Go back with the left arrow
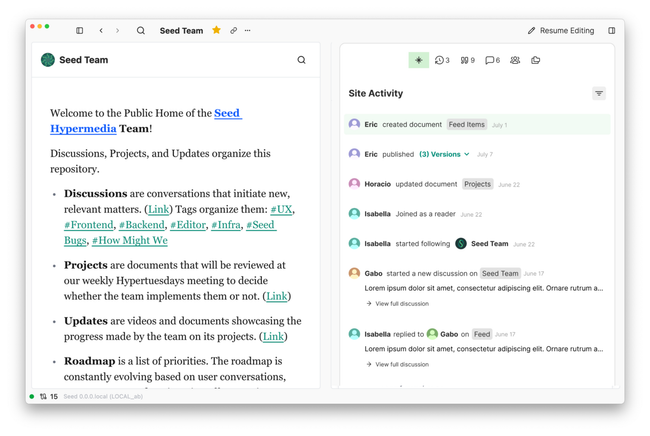 (x=101, y=31)
